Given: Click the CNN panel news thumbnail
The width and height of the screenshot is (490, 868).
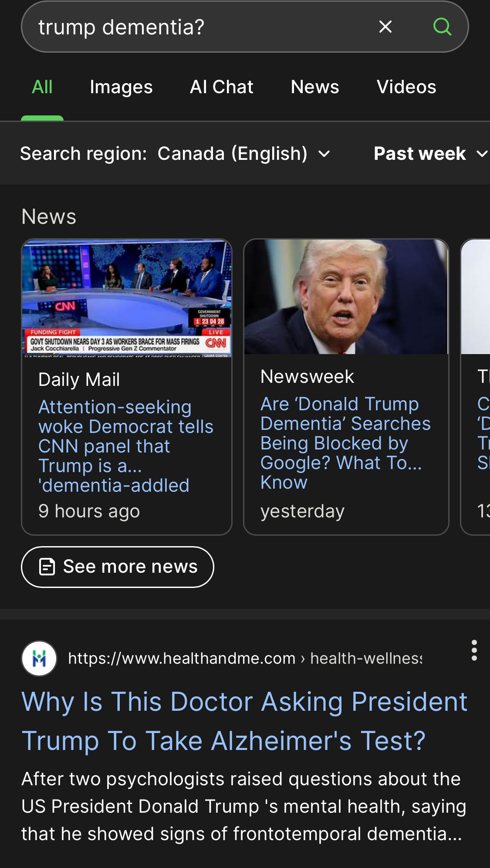Looking at the screenshot, I should tap(127, 298).
